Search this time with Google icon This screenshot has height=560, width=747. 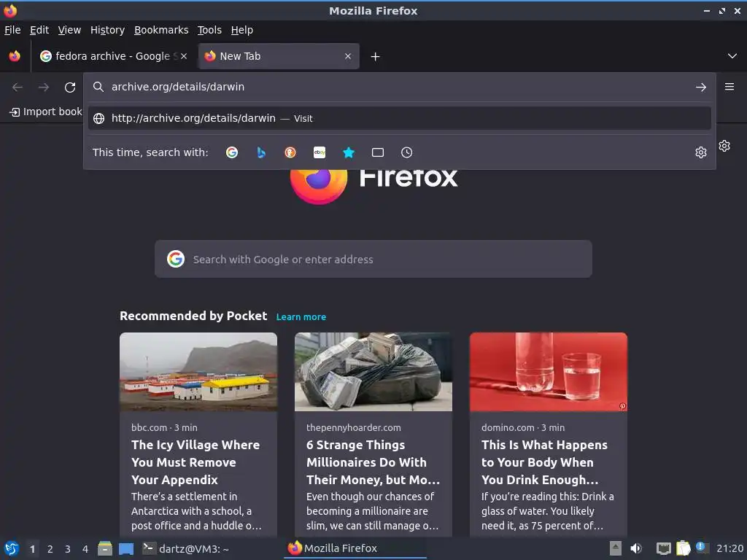coord(232,152)
